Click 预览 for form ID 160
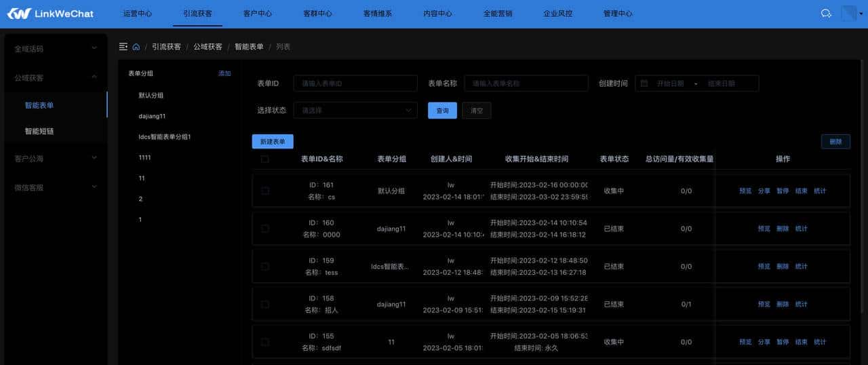The height and width of the screenshot is (365, 868). click(x=764, y=229)
